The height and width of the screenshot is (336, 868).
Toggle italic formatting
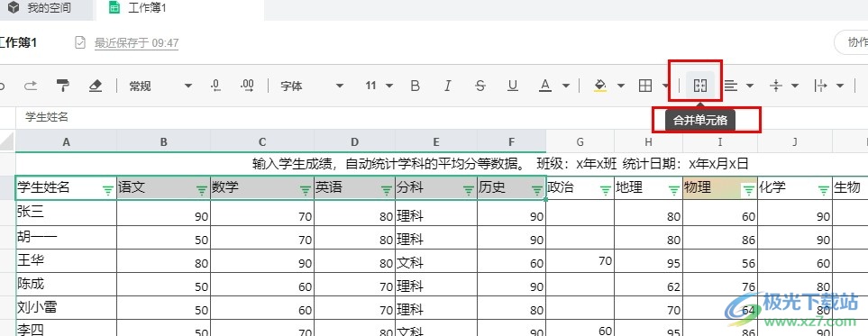pyautogui.click(x=448, y=86)
